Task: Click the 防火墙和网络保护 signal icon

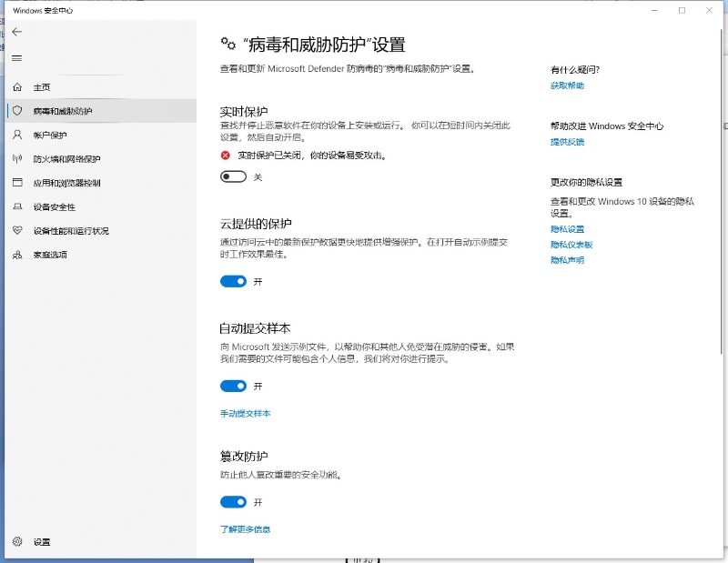Action: pos(16,158)
